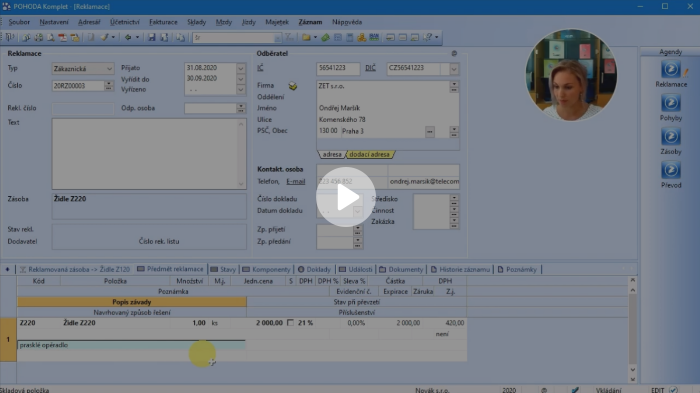
Task: Click the table vertical scrollbar
Action: pyautogui.click(x=633, y=330)
